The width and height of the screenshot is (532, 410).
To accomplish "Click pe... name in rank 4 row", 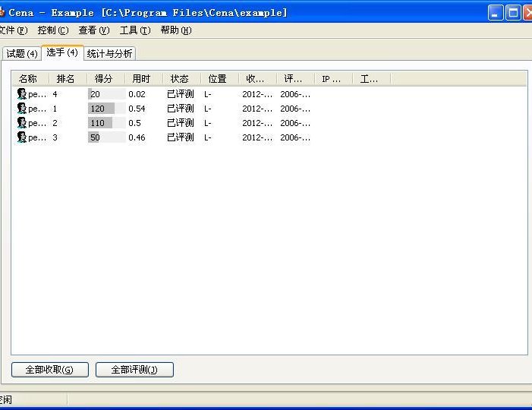I will pyautogui.click(x=37, y=94).
